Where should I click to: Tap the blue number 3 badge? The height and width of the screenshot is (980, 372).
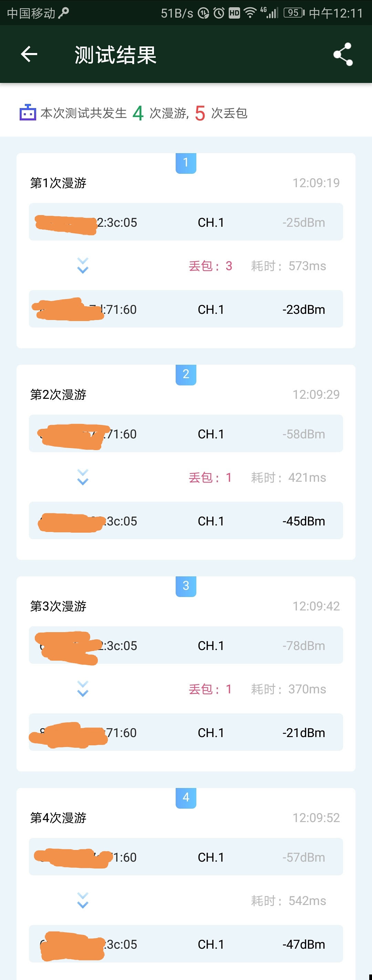coord(186,586)
